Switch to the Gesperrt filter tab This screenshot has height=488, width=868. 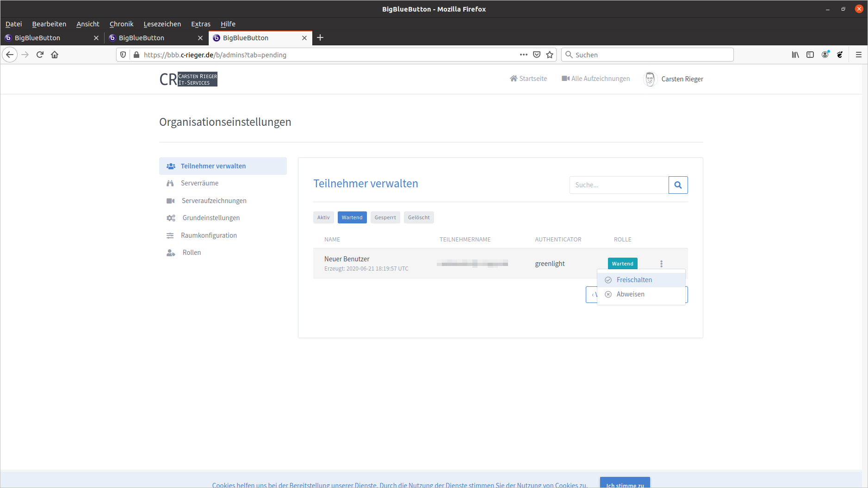tap(385, 217)
